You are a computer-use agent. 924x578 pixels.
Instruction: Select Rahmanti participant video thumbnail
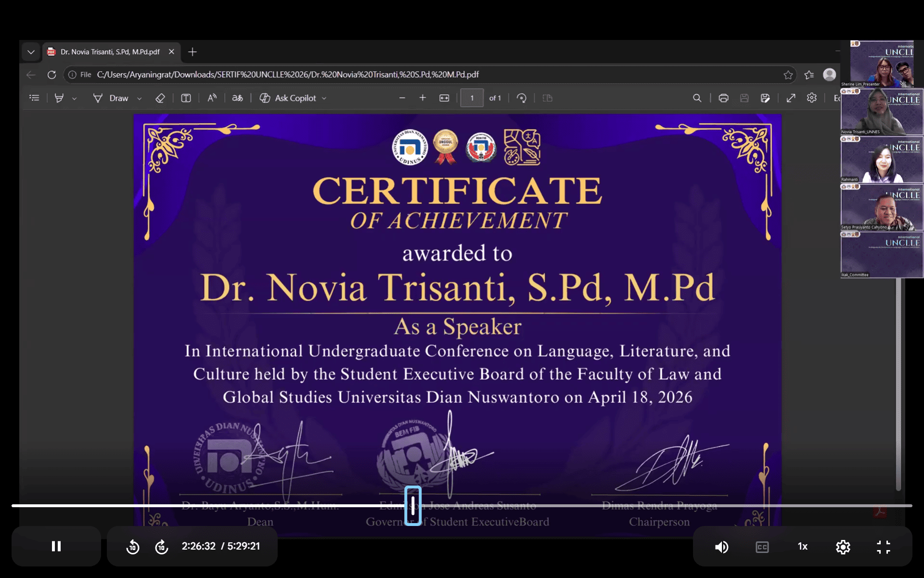(x=882, y=159)
